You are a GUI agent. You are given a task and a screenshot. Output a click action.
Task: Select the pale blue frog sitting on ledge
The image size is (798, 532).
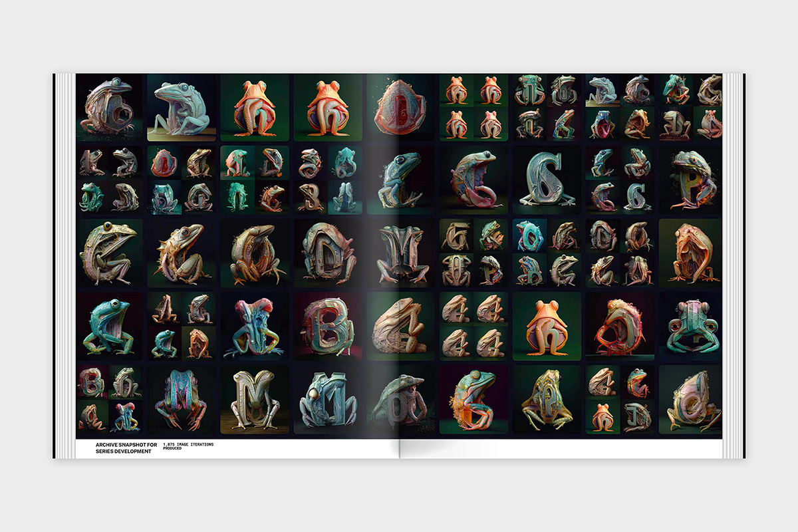pos(182,108)
